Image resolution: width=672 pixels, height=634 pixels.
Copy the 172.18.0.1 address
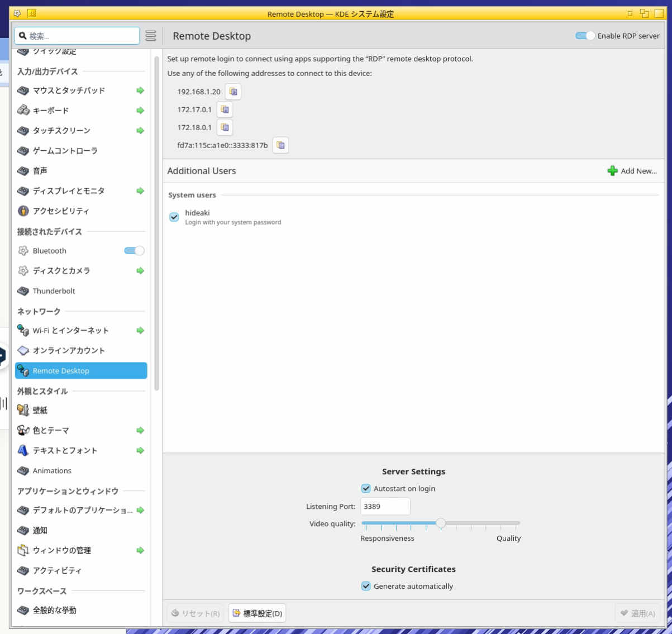pyautogui.click(x=225, y=127)
